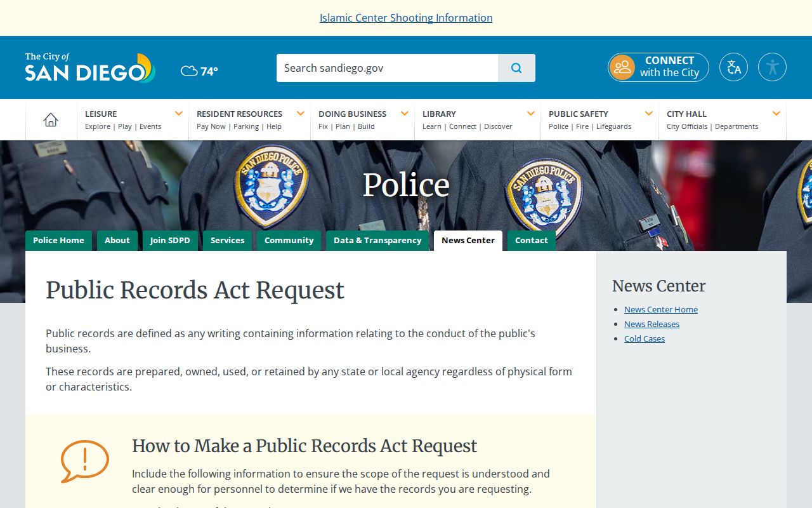This screenshot has width=812, height=508.
Task: Open the News Releases link
Action: pyautogui.click(x=652, y=324)
